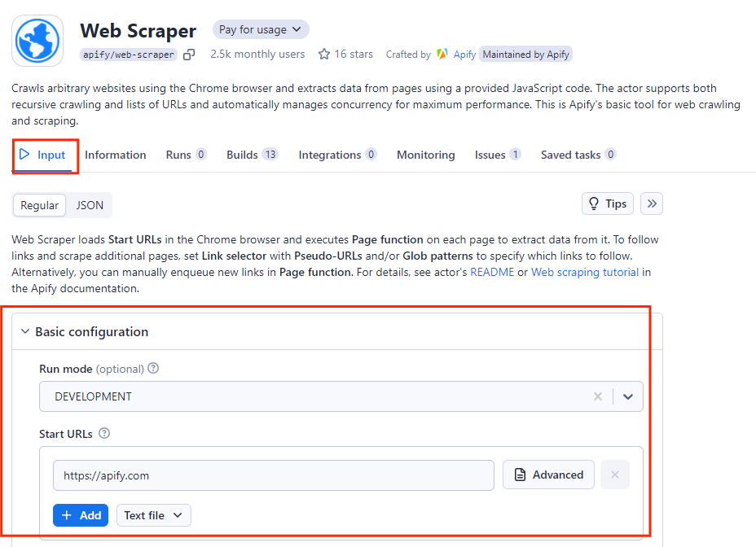Click the Web Scraper globe logo
The image size is (756, 547).
(x=37, y=41)
